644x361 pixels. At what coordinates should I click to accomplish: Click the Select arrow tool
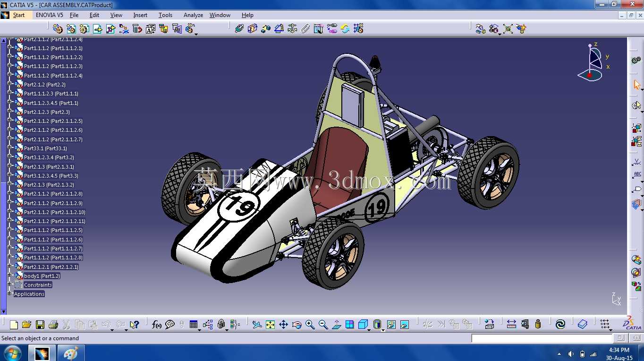(x=636, y=85)
